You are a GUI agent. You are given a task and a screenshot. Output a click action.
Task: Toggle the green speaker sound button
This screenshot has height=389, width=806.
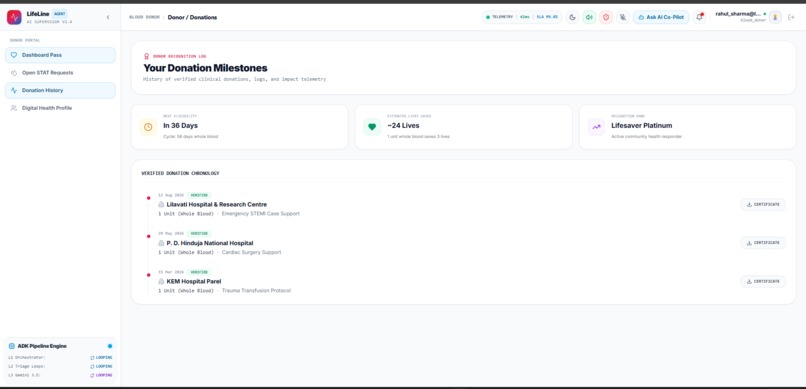589,17
